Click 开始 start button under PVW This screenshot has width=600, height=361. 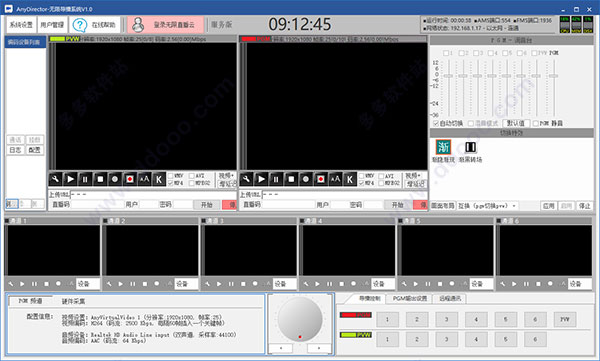click(x=207, y=205)
